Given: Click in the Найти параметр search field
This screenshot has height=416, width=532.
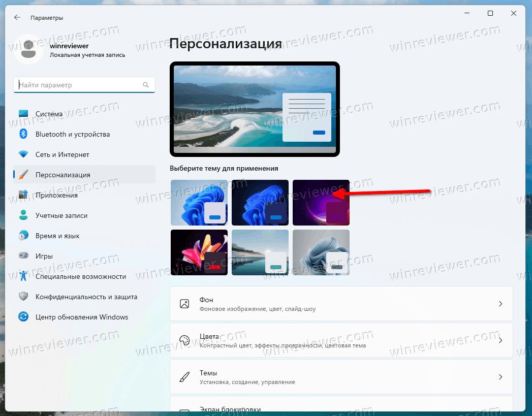Looking at the screenshot, I should [79, 85].
